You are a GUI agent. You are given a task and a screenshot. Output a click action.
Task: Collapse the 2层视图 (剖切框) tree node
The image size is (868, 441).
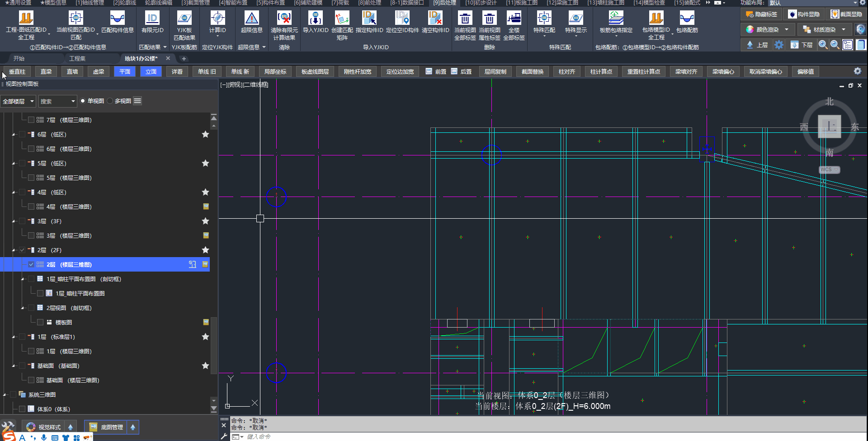[x=23, y=308]
